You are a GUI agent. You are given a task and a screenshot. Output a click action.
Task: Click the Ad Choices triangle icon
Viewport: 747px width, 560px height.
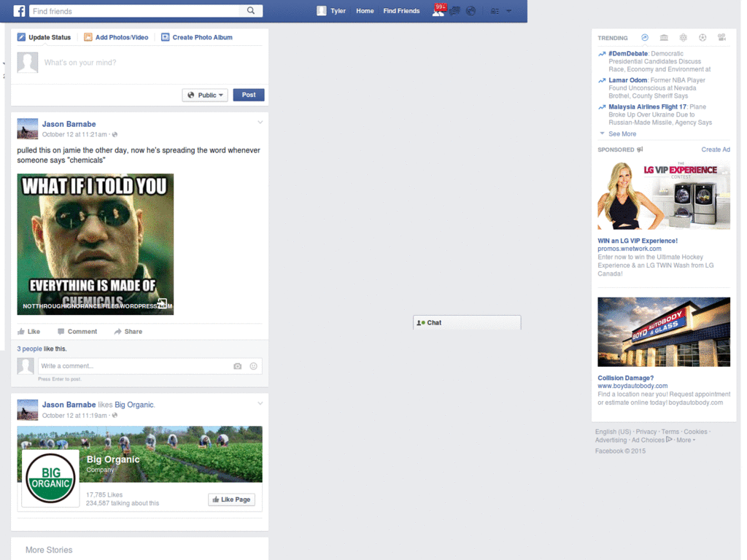(x=670, y=440)
